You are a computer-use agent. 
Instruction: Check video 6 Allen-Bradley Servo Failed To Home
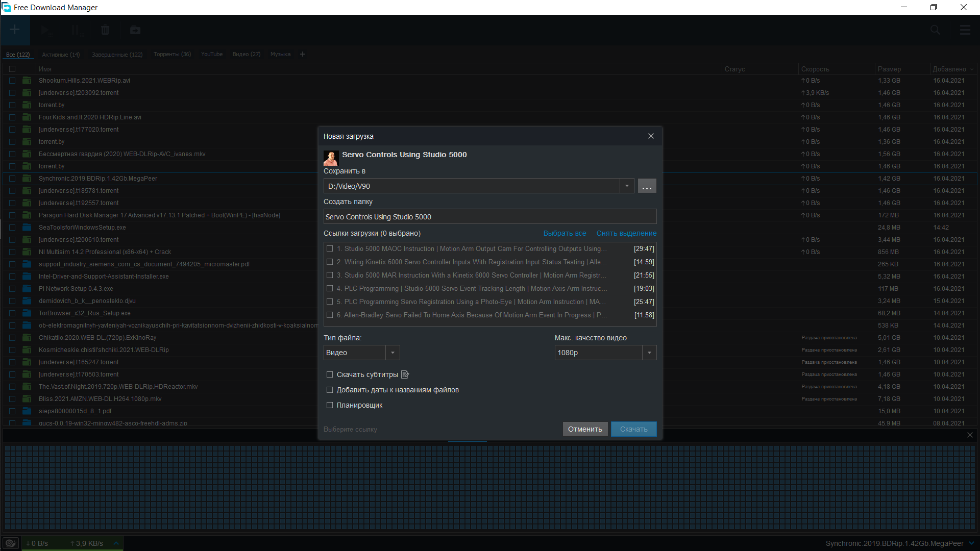point(330,315)
